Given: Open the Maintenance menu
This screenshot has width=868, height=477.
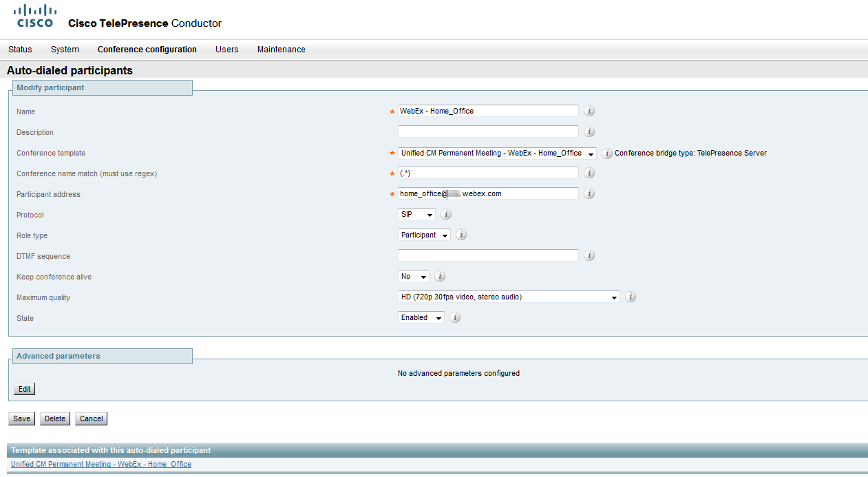Looking at the screenshot, I should point(281,50).
